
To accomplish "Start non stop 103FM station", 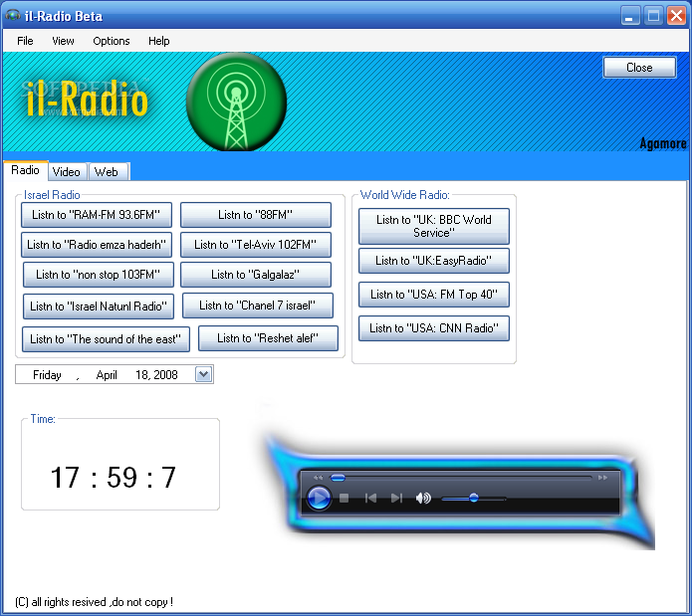I will pos(98,275).
